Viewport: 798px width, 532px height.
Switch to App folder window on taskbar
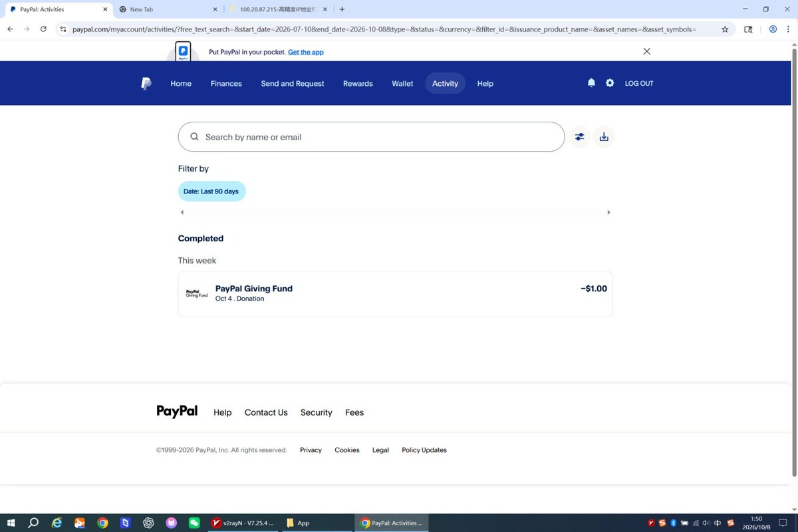coord(316,523)
